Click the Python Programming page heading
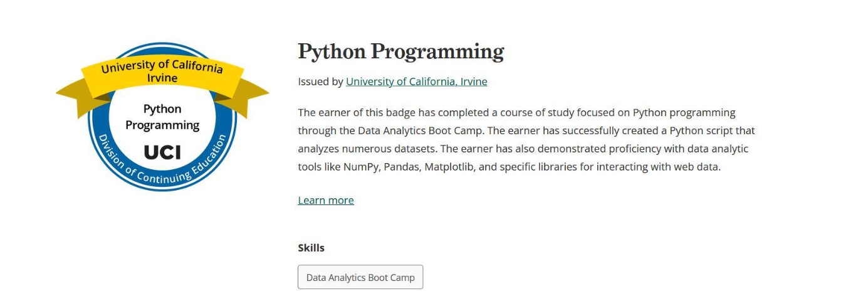 [x=400, y=51]
